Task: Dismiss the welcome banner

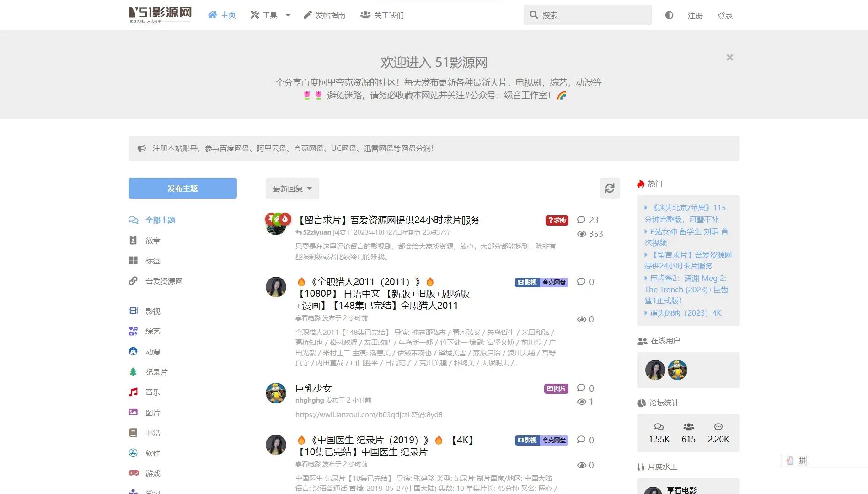Action: 729,57
